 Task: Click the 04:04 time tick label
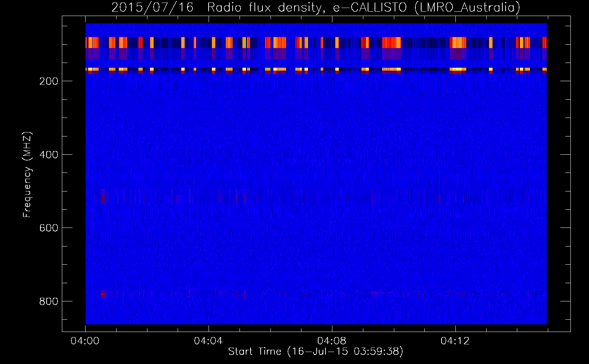(208, 341)
